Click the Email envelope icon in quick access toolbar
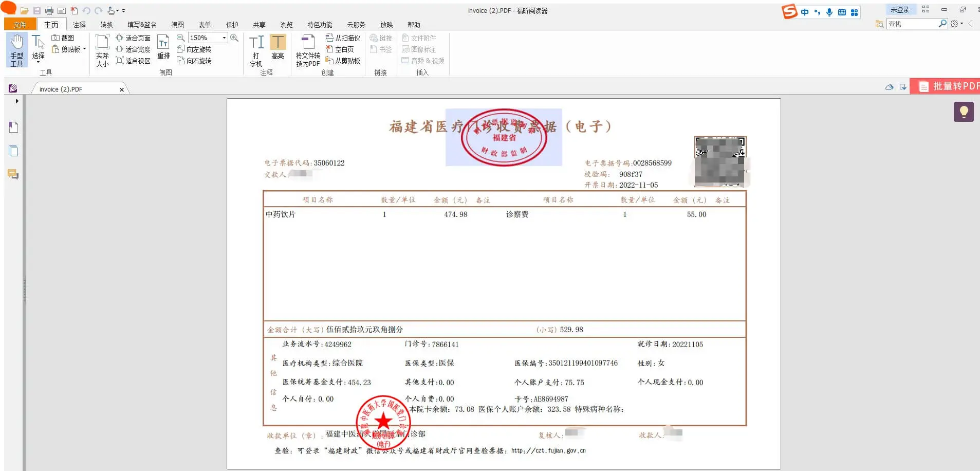This screenshot has width=980, height=471. click(x=62, y=11)
